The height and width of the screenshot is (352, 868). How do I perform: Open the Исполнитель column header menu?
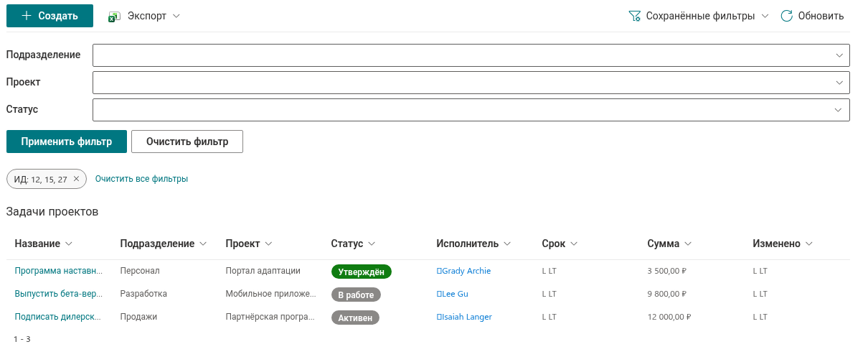(473, 244)
